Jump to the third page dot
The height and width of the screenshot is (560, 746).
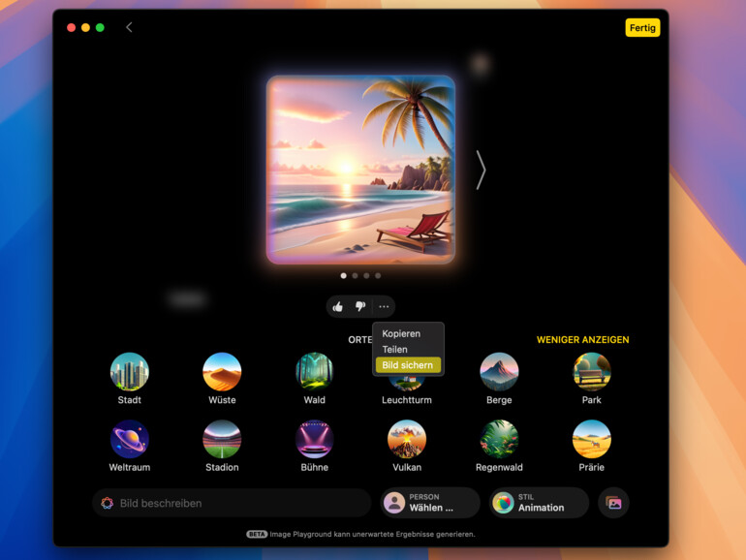pos(366,275)
